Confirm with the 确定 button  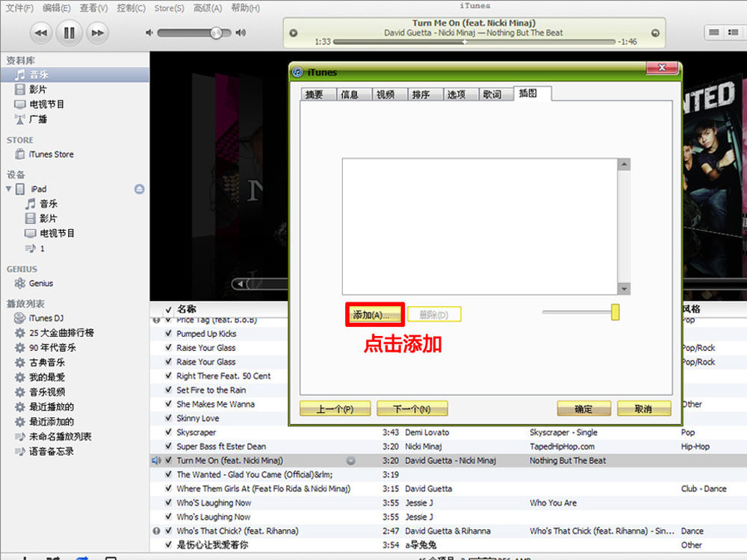coord(583,408)
